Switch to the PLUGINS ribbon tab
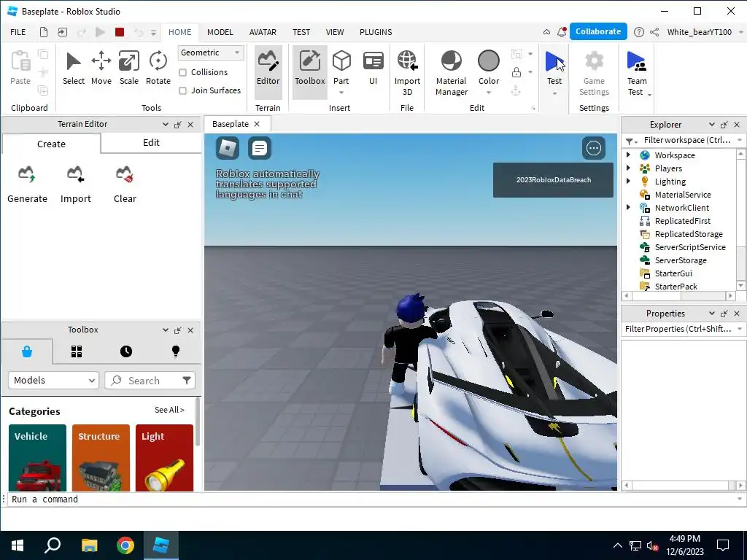 pyautogui.click(x=376, y=32)
